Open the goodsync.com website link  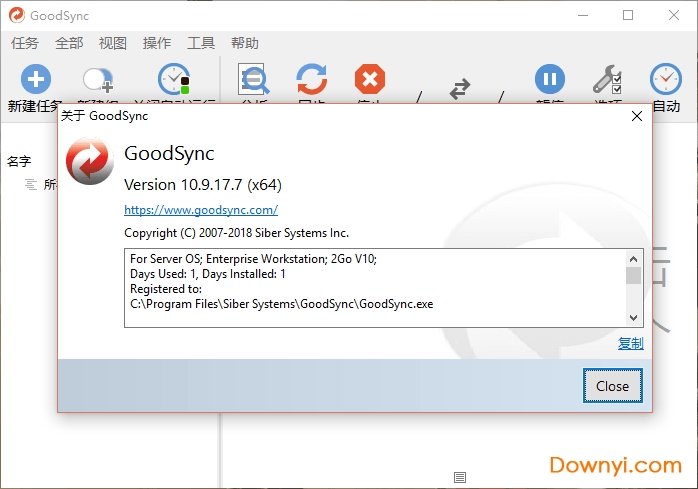pyautogui.click(x=201, y=210)
